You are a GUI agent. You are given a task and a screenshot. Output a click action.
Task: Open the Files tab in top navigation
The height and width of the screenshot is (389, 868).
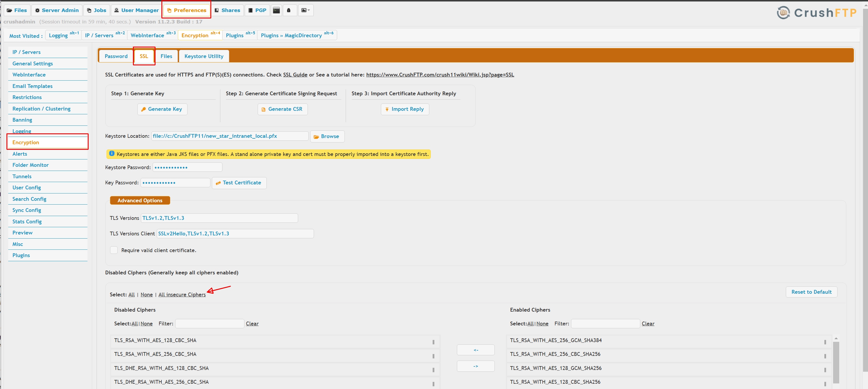[17, 10]
